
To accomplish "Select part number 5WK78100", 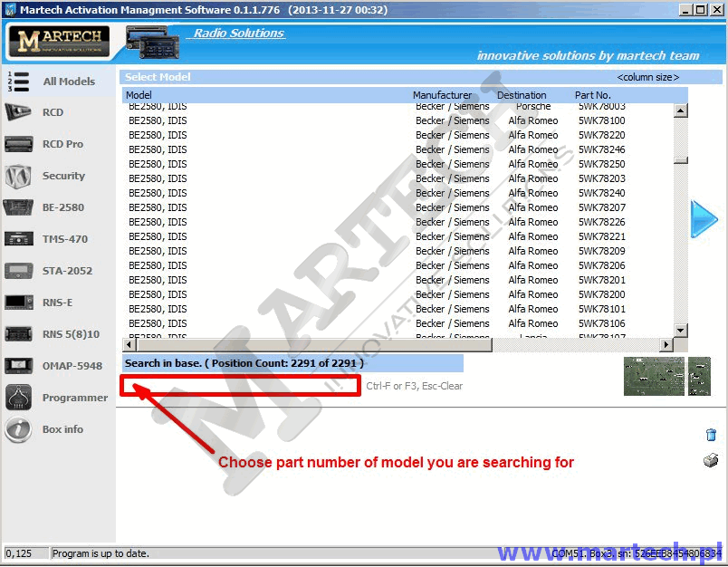I will pos(602,120).
